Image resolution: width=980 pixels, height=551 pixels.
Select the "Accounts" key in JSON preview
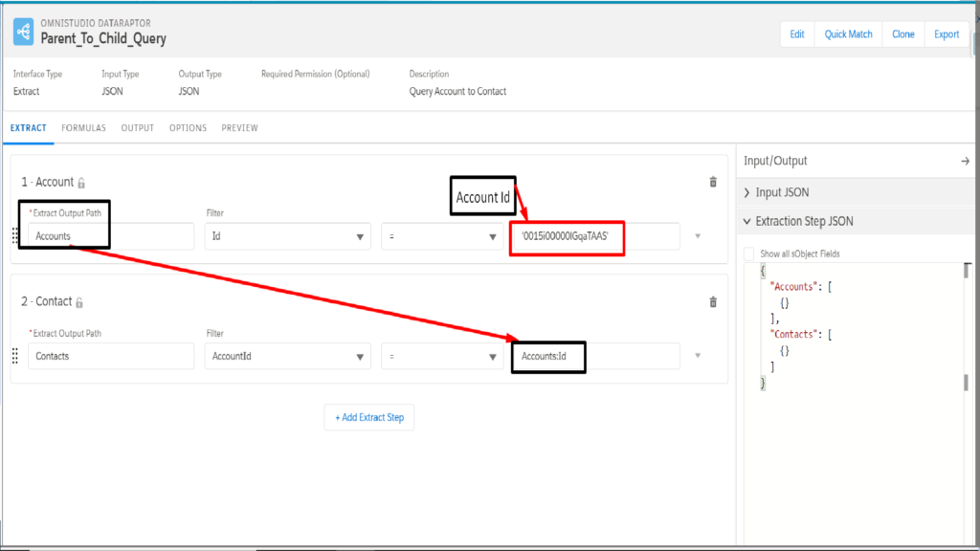coord(793,287)
